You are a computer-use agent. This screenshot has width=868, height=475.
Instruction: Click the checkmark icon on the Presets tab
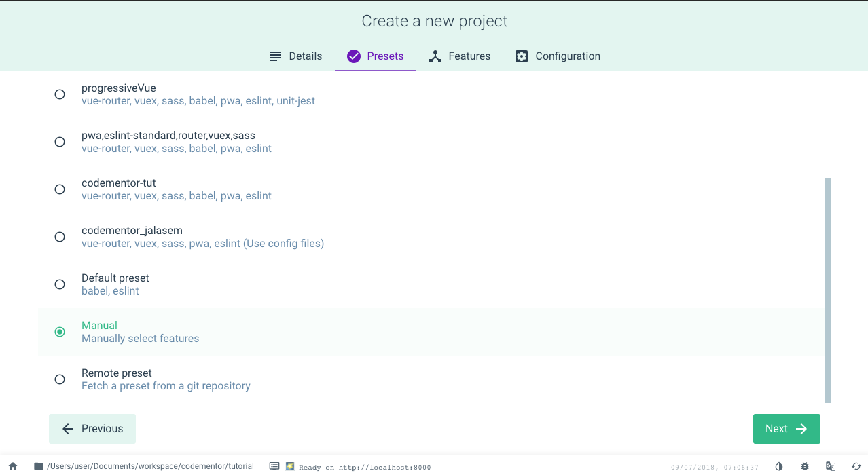pos(353,56)
